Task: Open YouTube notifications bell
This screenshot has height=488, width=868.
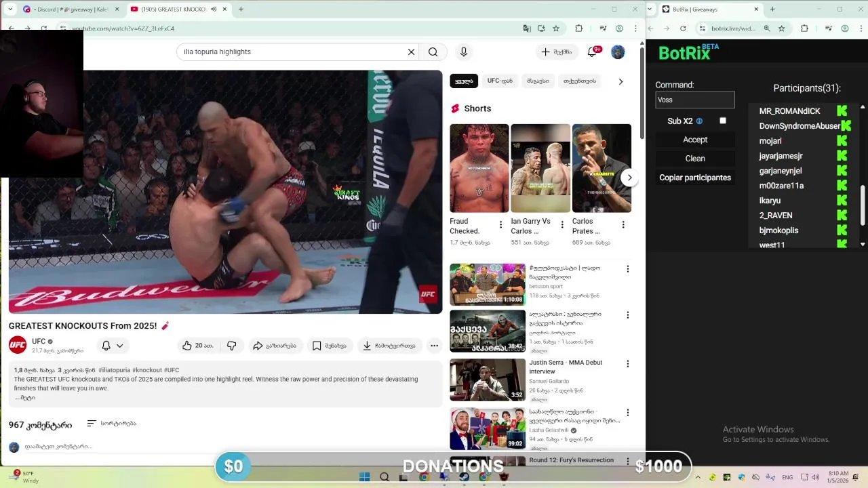Action: [x=593, y=52]
